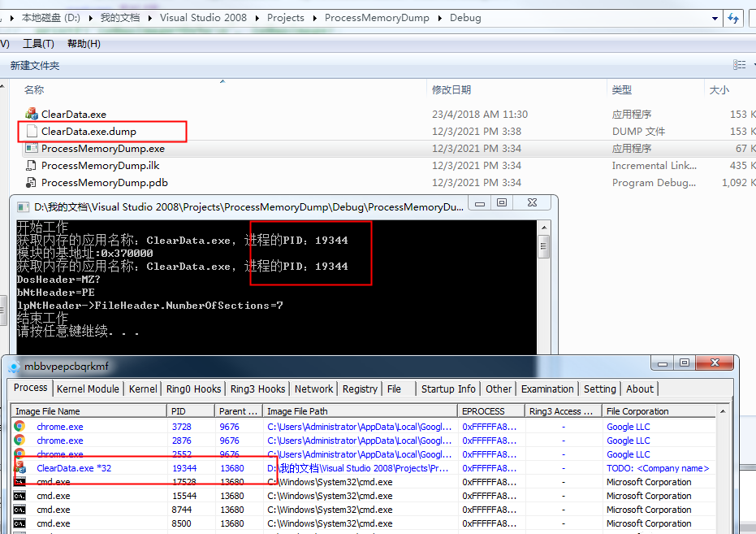Click ClearData.exe.dump blank file icon
The width and height of the screenshot is (756, 534).
[x=32, y=131]
